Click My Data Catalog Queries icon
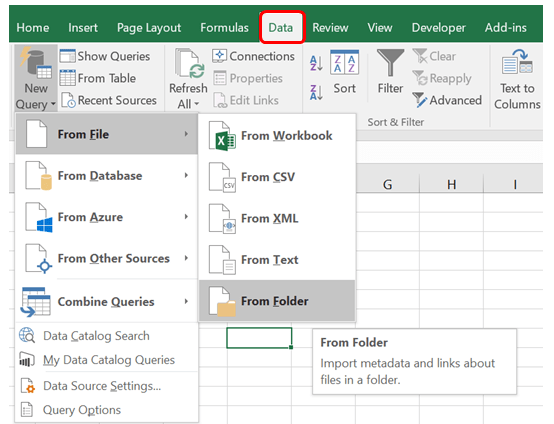 [27, 360]
